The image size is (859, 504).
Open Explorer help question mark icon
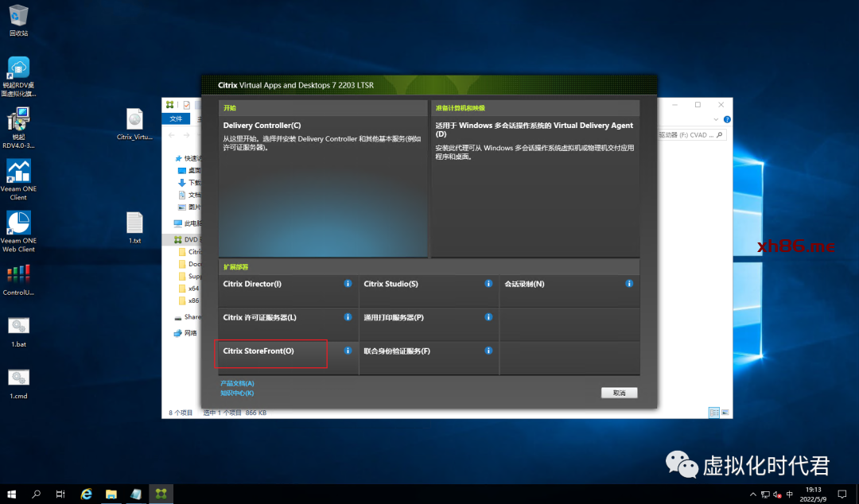[727, 119]
